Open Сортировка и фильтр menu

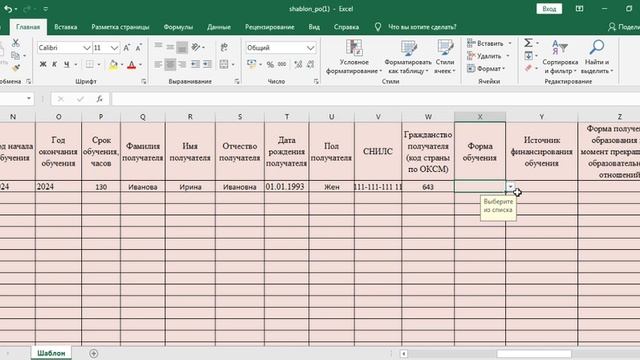(560, 57)
